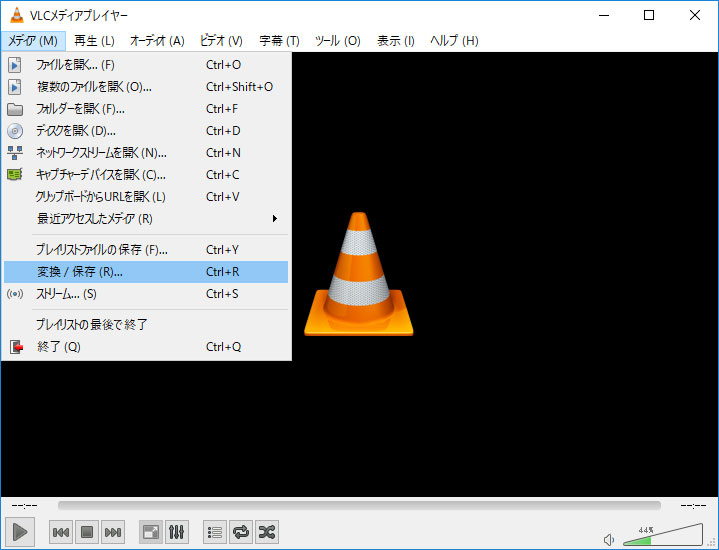Skip to previous media track
The image size is (719, 550).
coord(61,533)
